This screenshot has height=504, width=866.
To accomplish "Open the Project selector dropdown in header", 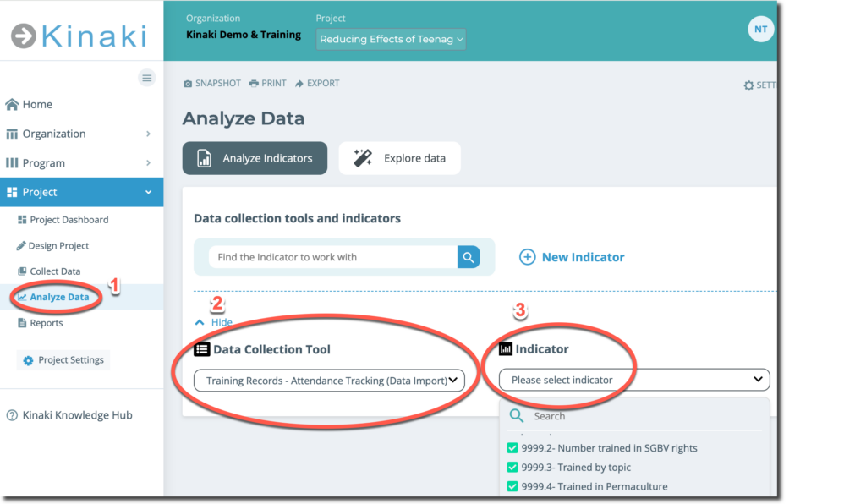I will click(x=391, y=39).
